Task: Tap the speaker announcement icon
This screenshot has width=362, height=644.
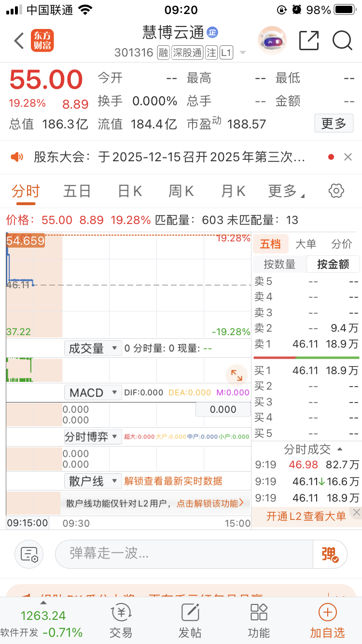Action: [17, 157]
